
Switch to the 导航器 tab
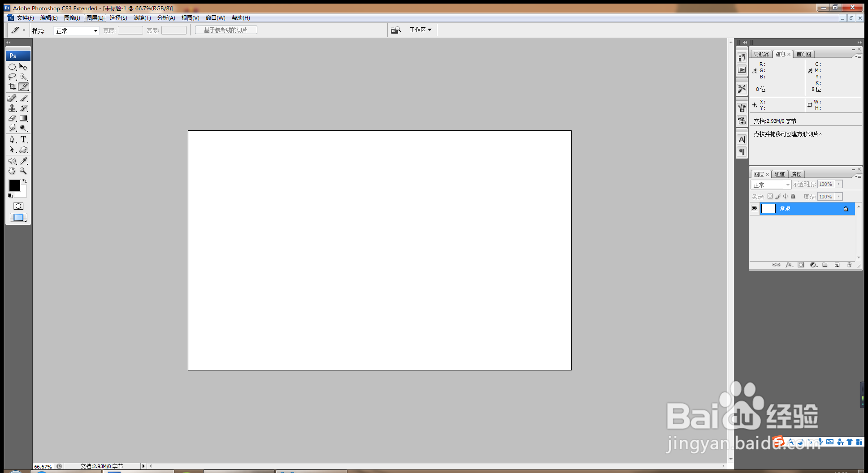click(x=761, y=54)
